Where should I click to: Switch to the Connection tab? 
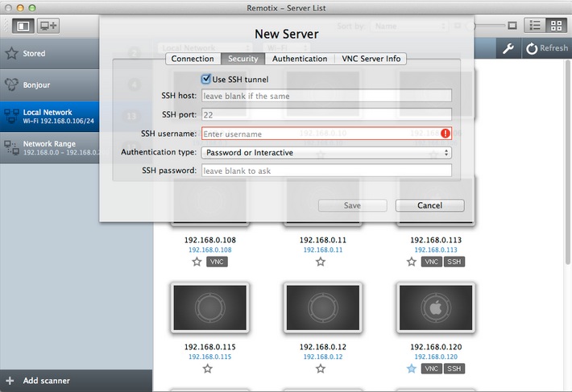click(193, 59)
